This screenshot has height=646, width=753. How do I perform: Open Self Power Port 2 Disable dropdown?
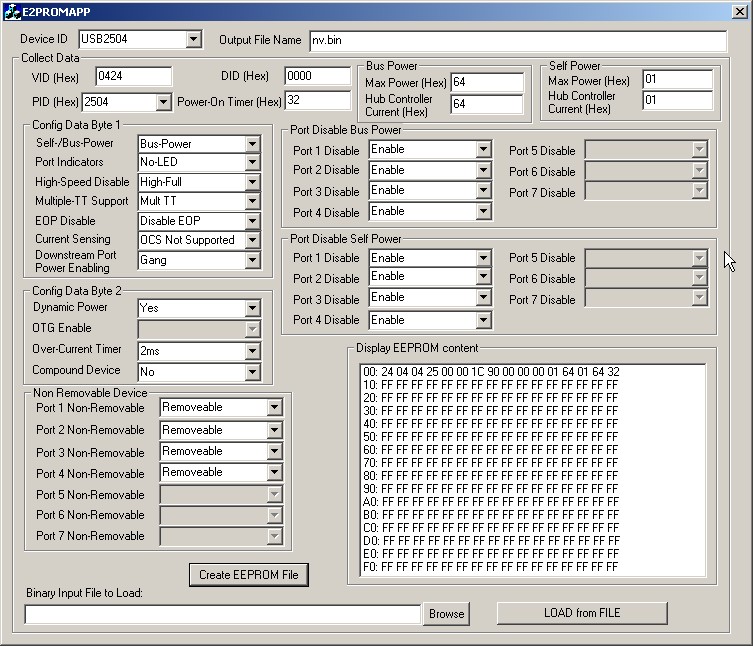[x=484, y=277]
